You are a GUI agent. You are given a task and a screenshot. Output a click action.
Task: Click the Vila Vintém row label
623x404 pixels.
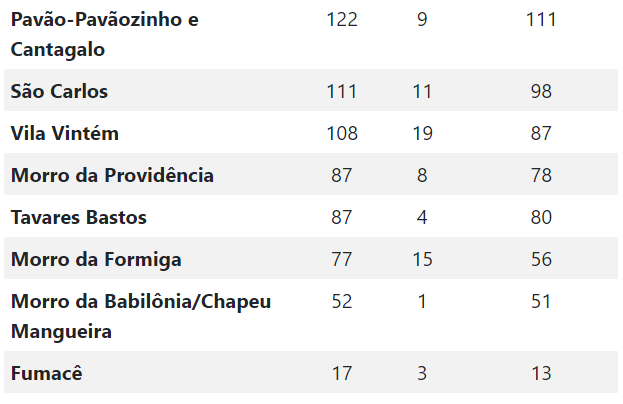click(x=65, y=133)
